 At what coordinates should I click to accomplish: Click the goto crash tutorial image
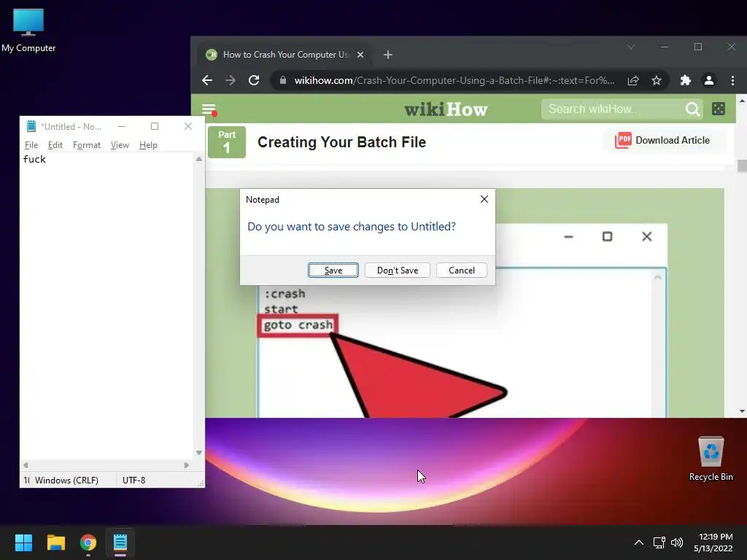465,303
